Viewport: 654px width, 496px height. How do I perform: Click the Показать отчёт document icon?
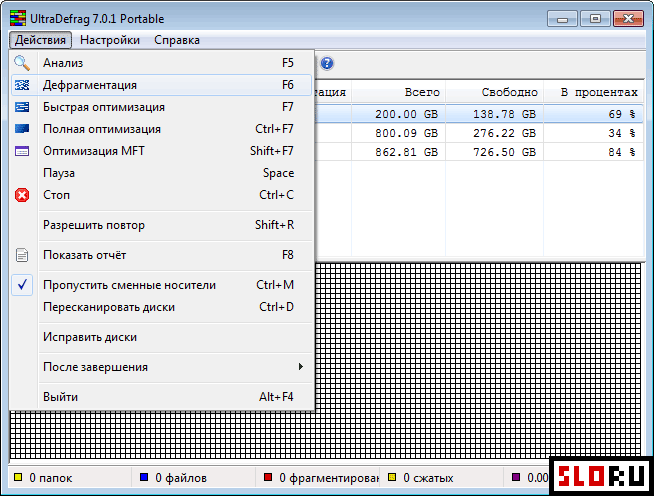point(22,255)
